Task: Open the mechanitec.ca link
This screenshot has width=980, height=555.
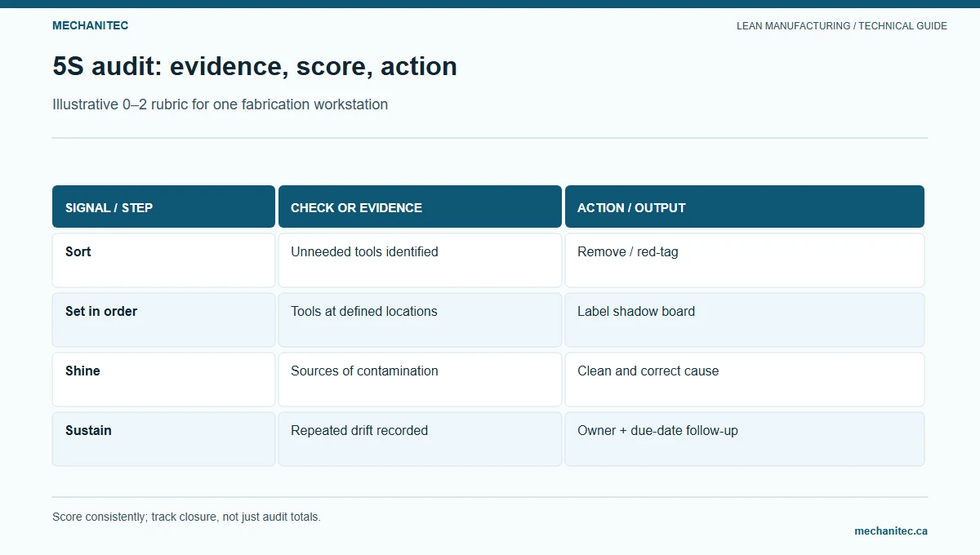Action: 891,531
